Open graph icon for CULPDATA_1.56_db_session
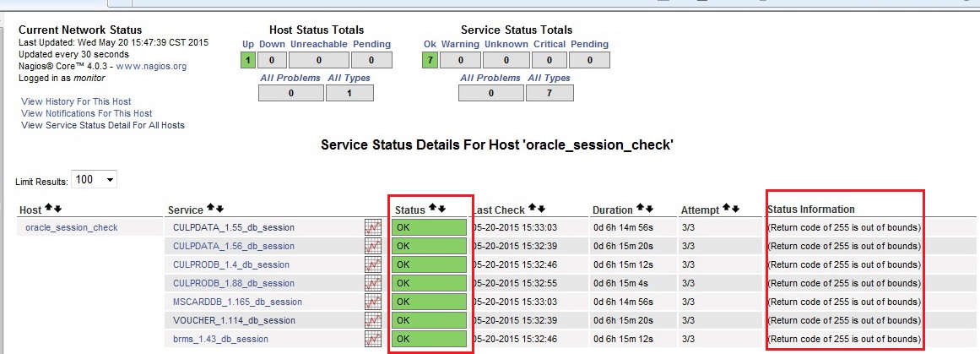The width and height of the screenshot is (980, 354). 372,246
